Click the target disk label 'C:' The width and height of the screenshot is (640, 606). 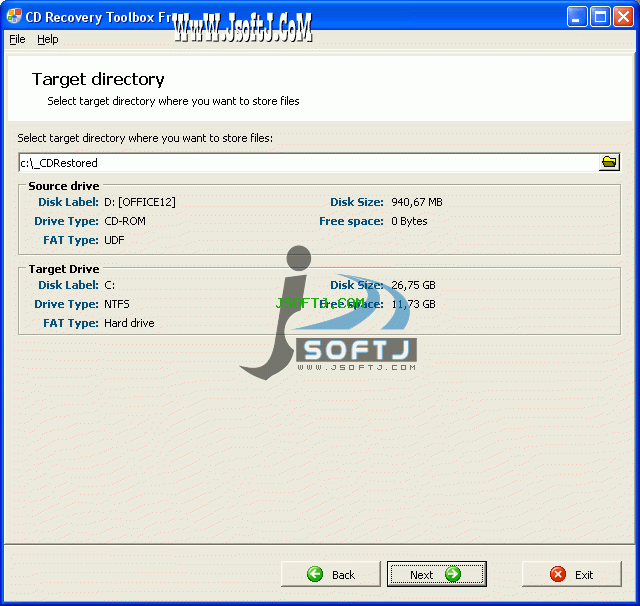109,285
